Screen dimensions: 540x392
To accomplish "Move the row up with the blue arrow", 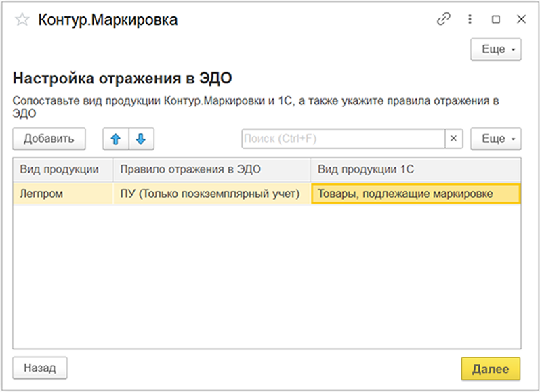I will pos(116,139).
